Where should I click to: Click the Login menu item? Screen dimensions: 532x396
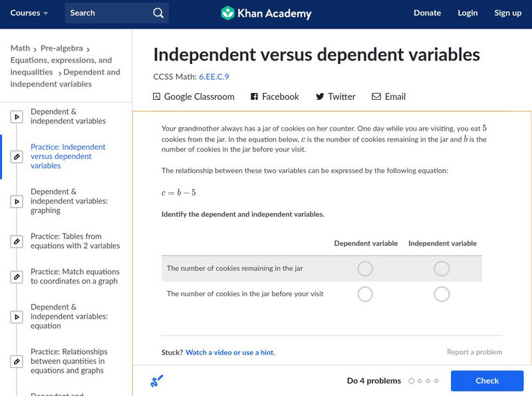(x=467, y=13)
